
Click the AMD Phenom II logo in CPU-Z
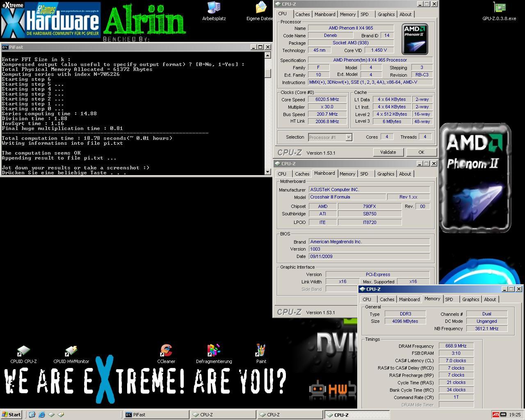(415, 39)
